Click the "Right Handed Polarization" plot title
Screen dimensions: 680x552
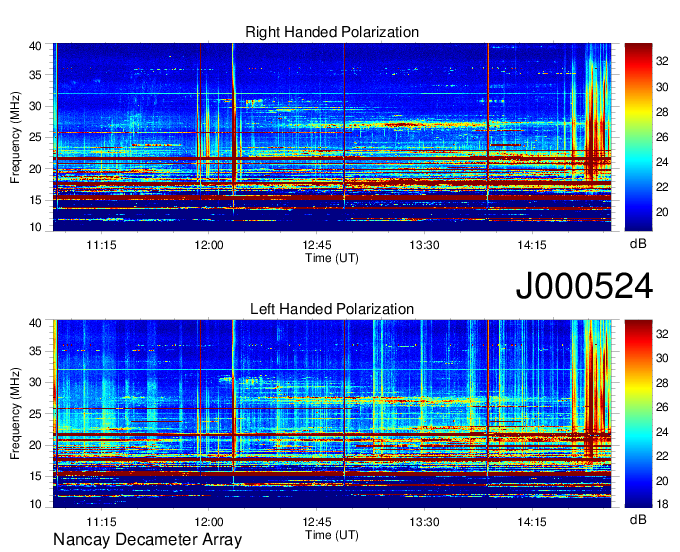(332, 32)
